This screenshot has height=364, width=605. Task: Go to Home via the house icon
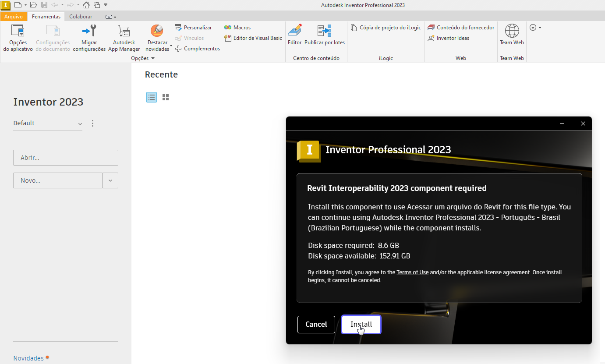[x=86, y=5]
